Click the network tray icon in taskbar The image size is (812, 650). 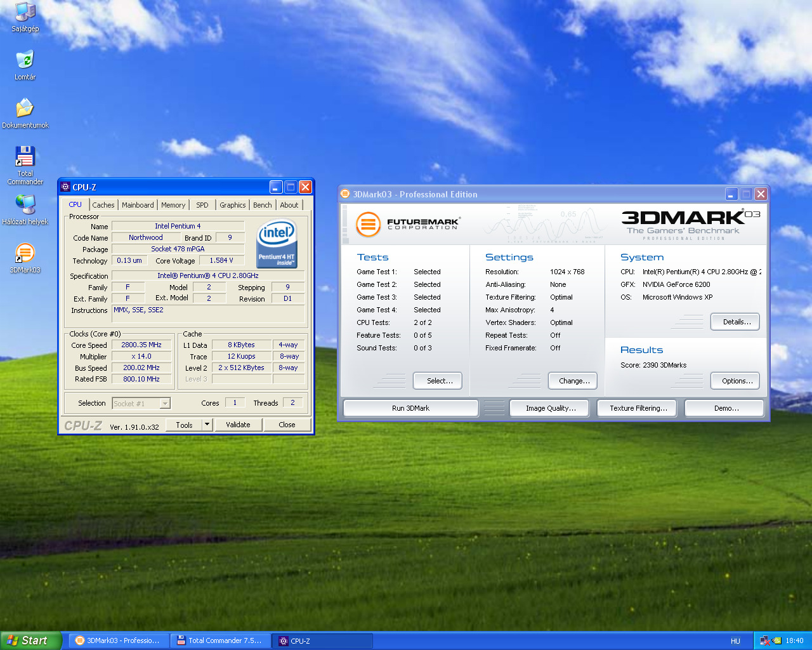764,640
